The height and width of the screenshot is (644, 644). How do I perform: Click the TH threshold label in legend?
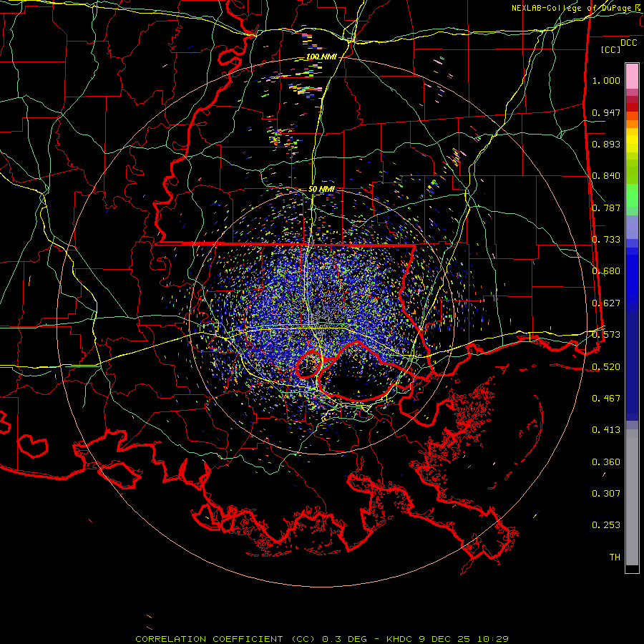pyautogui.click(x=615, y=557)
